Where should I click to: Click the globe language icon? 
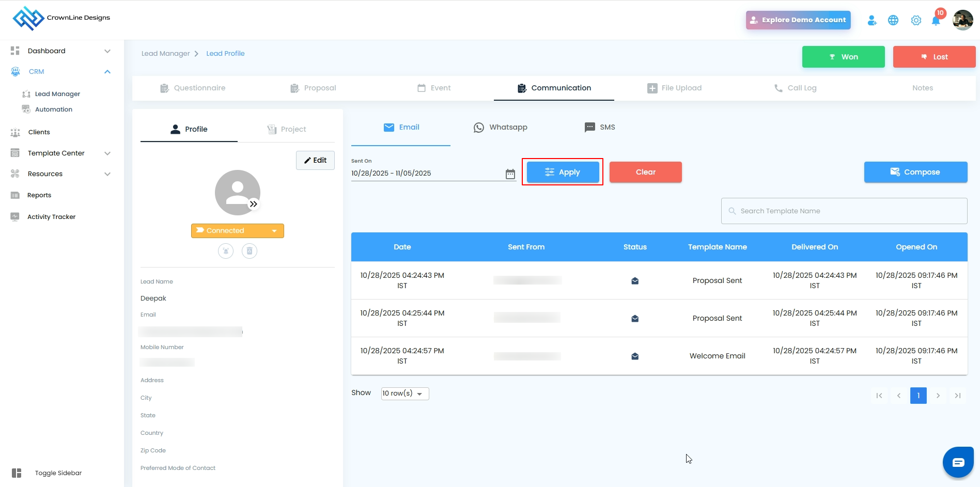pos(893,20)
